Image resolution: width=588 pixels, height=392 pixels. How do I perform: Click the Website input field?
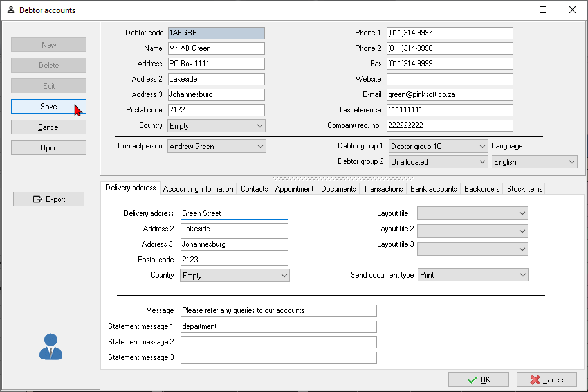pos(450,79)
